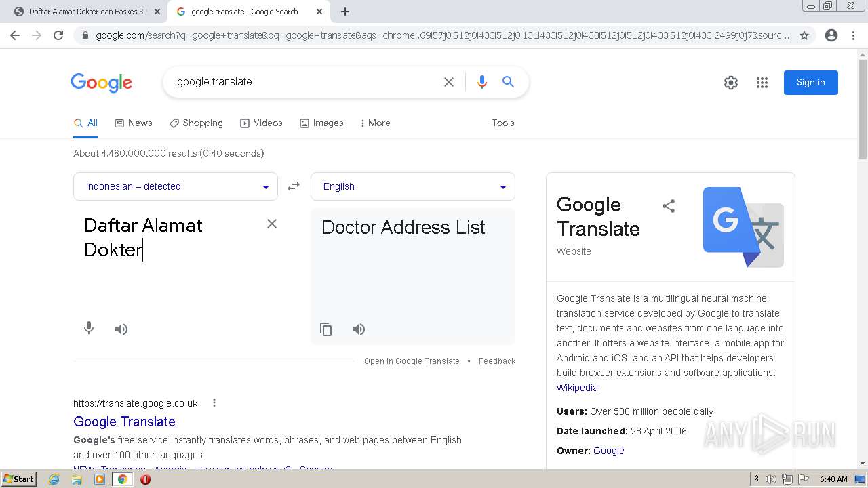Click the taskbar clock showing 6:40 AM
The image size is (868, 488).
[833, 479]
